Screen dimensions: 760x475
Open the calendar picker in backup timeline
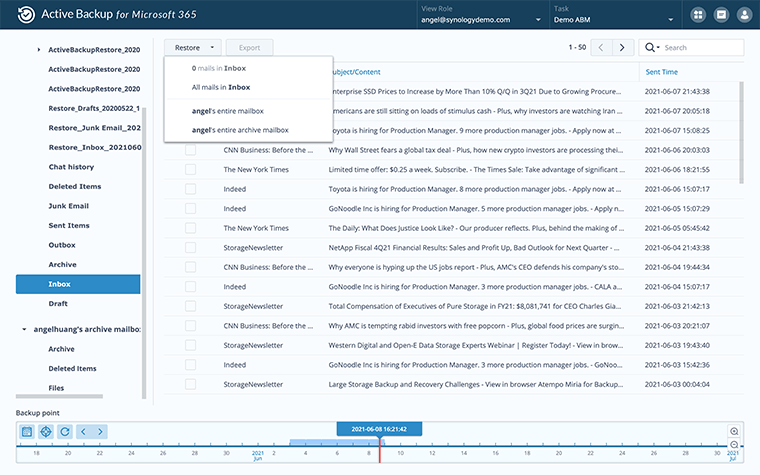tap(27, 431)
